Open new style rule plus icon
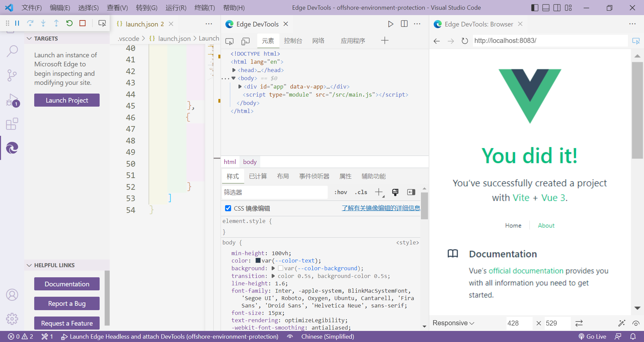Image resolution: width=644 pixels, height=342 pixels. [x=379, y=192]
